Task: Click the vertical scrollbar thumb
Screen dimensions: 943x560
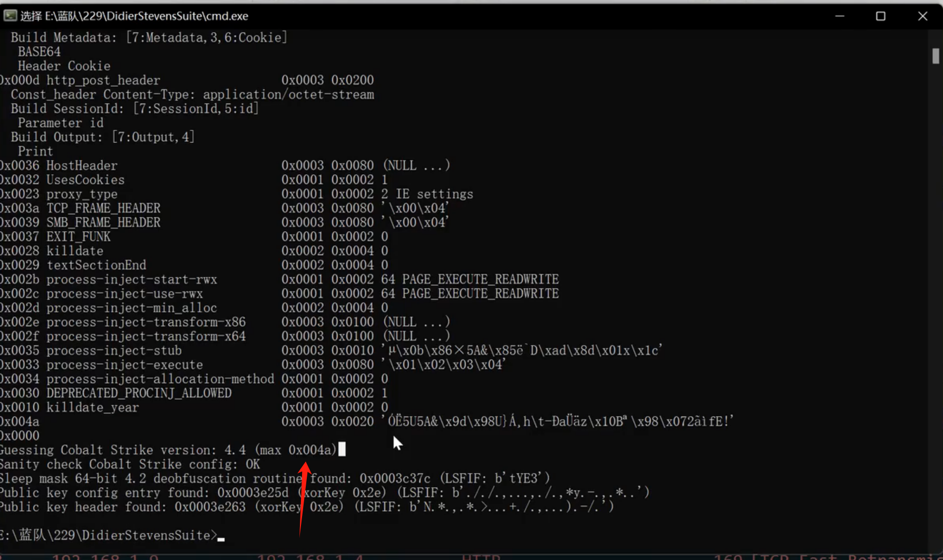Action: (x=935, y=56)
